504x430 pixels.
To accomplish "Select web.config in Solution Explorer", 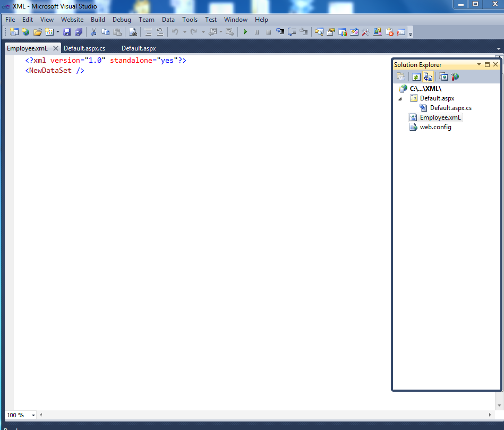I will pyautogui.click(x=435, y=127).
